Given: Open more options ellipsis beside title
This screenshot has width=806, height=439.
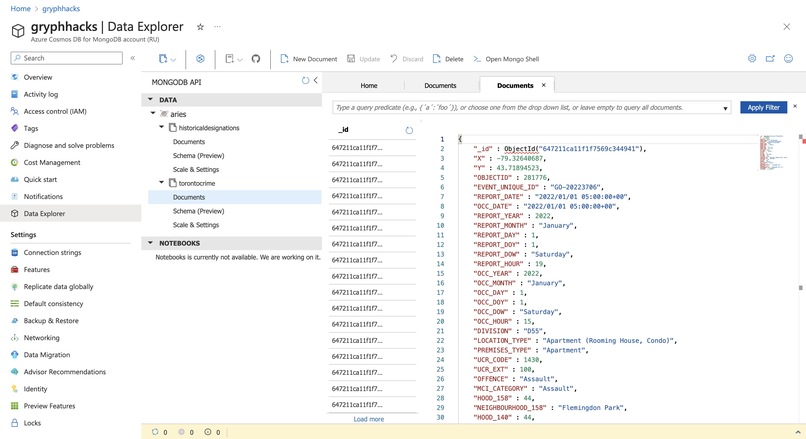Looking at the screenshot, I should 217,27.
